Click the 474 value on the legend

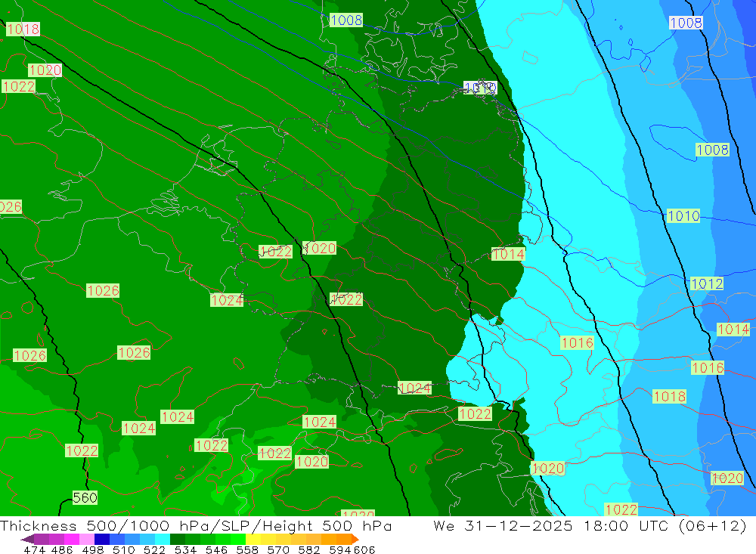pyautogui.click(x=34, y=549)
